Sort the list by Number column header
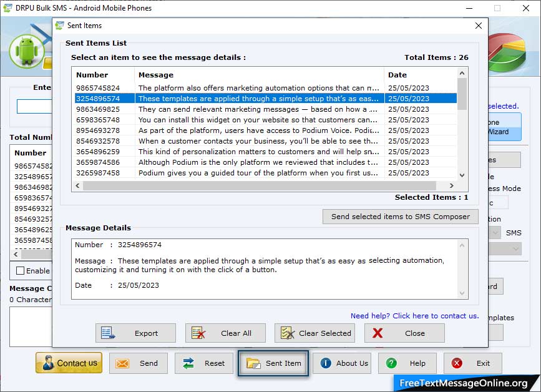 (x=104, y=75)
